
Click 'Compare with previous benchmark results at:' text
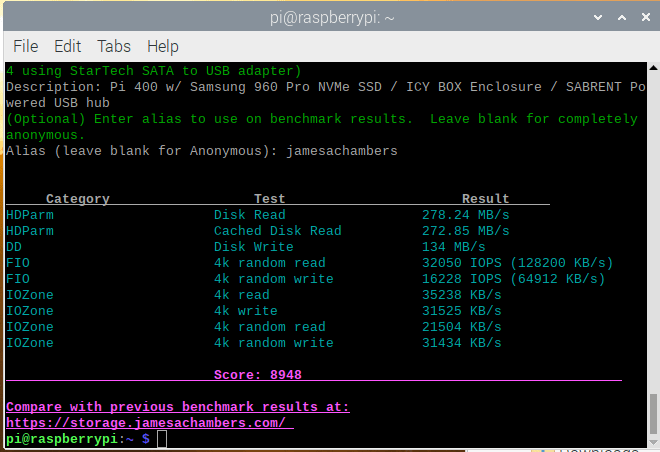pyautogui.click(x=178, y=407)
